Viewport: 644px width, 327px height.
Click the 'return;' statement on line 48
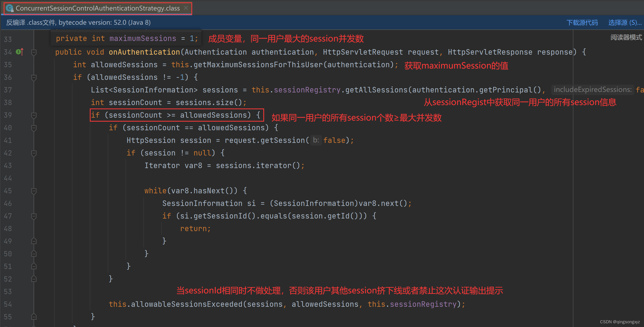(195, 229)
